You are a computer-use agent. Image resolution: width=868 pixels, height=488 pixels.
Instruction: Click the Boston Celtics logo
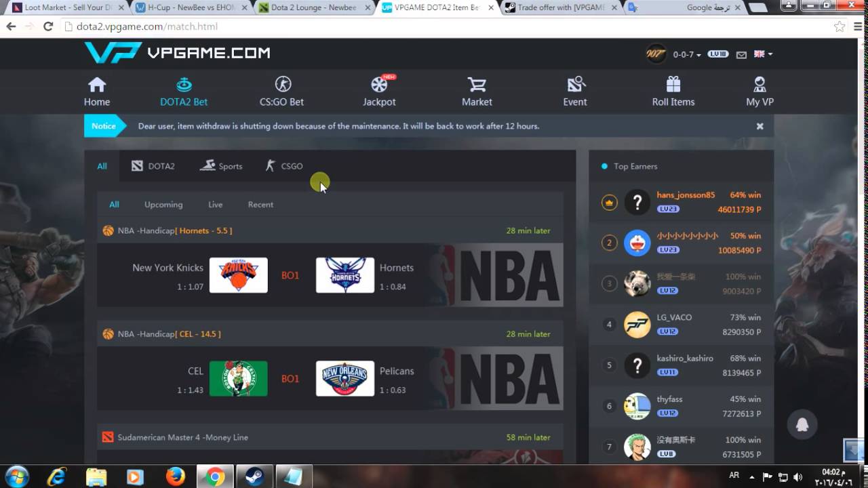238,378
